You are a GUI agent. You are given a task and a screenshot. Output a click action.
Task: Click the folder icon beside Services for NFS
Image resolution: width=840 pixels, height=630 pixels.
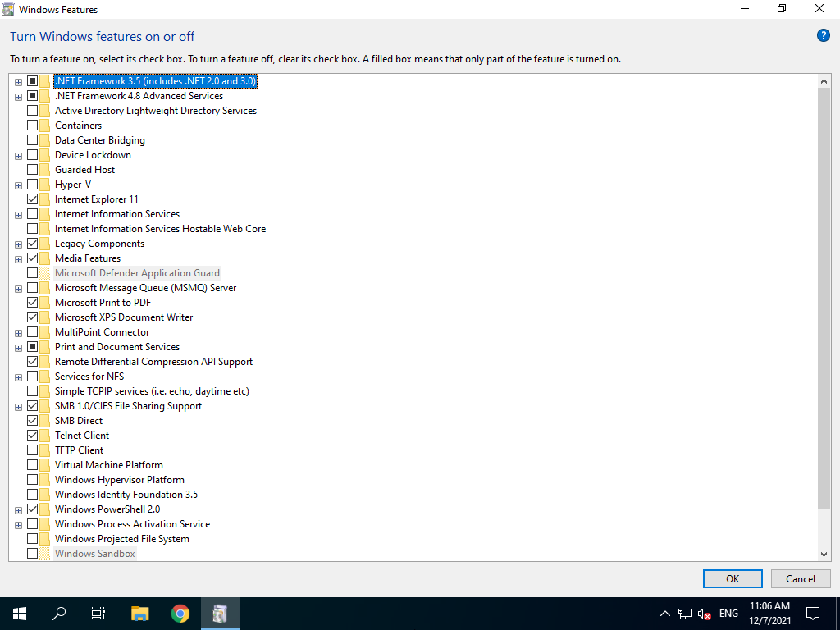pos(44,377)
